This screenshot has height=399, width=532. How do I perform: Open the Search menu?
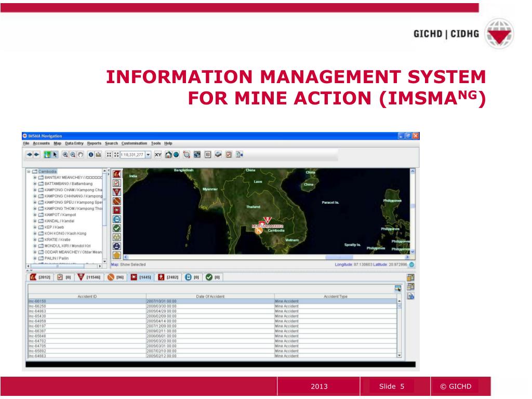[111, 143]
